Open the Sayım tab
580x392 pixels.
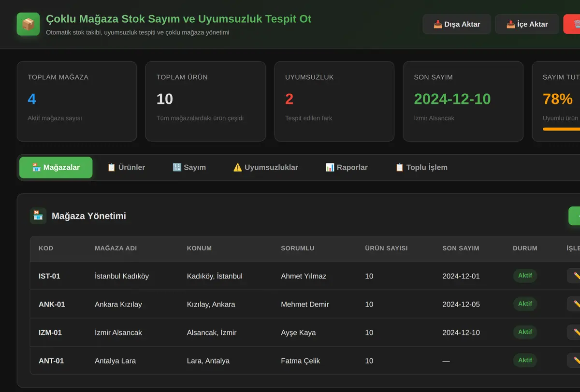tap(189, 168)
